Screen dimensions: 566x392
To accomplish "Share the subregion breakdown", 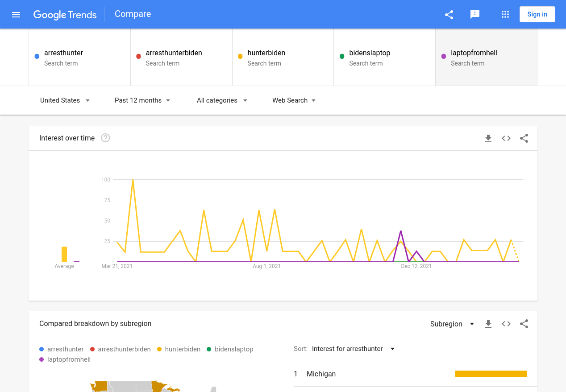I will [524, 324].
